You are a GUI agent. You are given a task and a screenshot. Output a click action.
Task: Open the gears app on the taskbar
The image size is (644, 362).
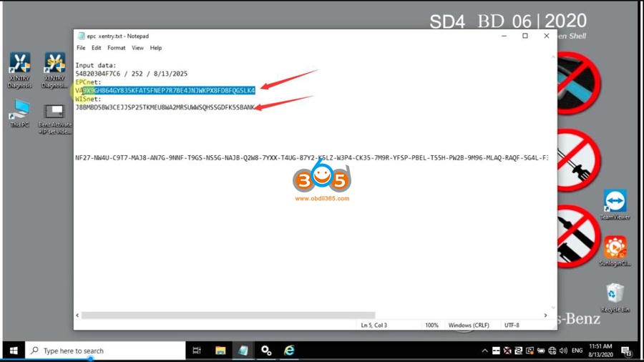pyautogui.click(x=266, y=351)
